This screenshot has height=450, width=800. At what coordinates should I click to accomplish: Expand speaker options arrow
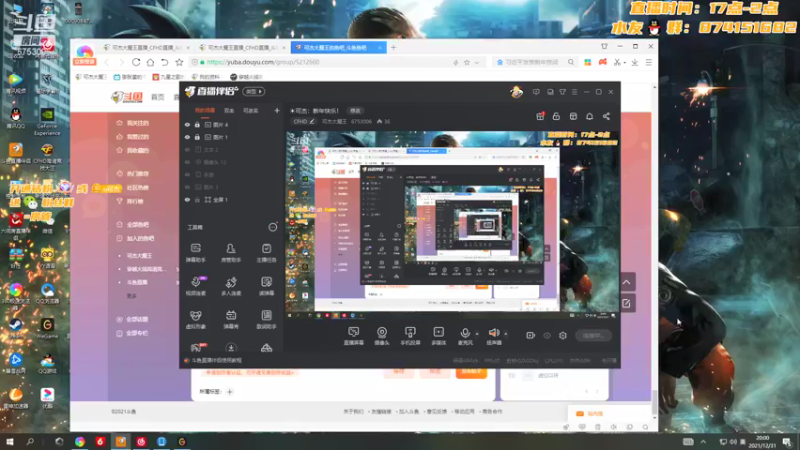[506, 334]
